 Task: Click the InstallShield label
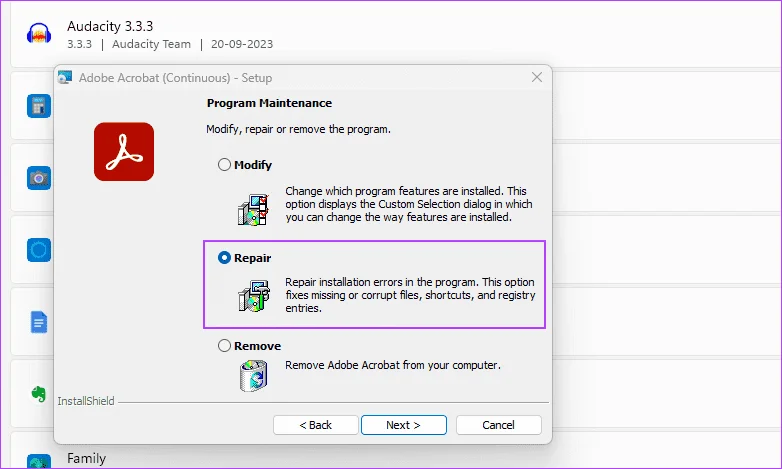[86, 401]
